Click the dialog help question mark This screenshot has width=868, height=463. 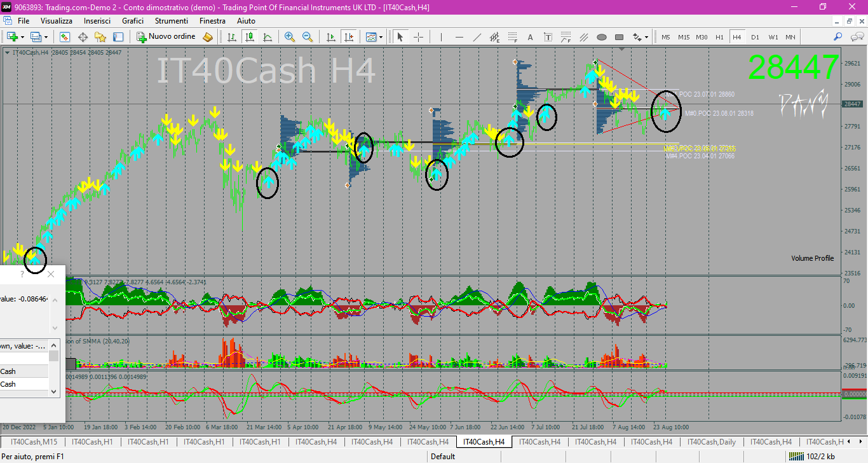point(22,274)
